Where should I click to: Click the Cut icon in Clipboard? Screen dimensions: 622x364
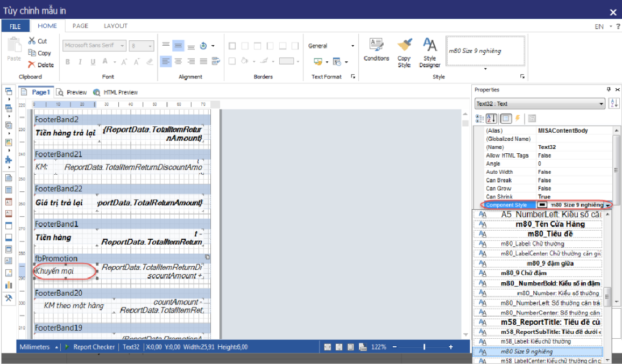[x=32, y=41]
